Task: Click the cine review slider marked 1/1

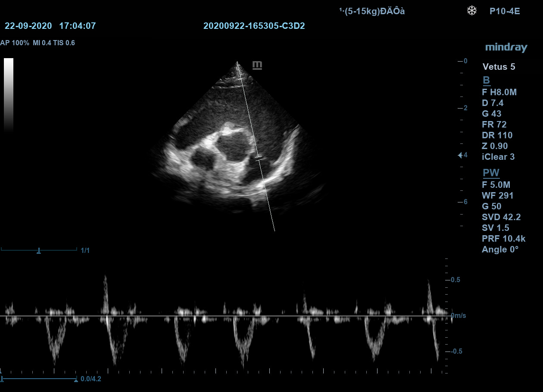Action: click(x=39, y=250)
